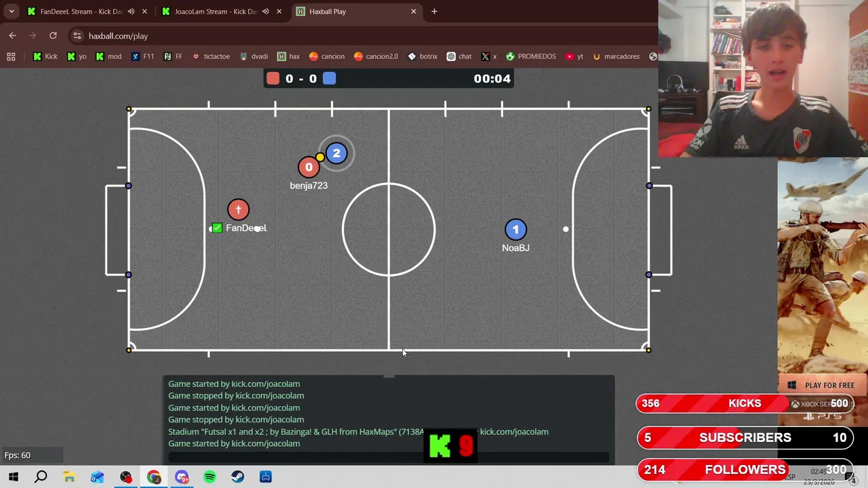Open the mod bookmark
Viewport: 868px width, 488px height.
click(108, 56)
